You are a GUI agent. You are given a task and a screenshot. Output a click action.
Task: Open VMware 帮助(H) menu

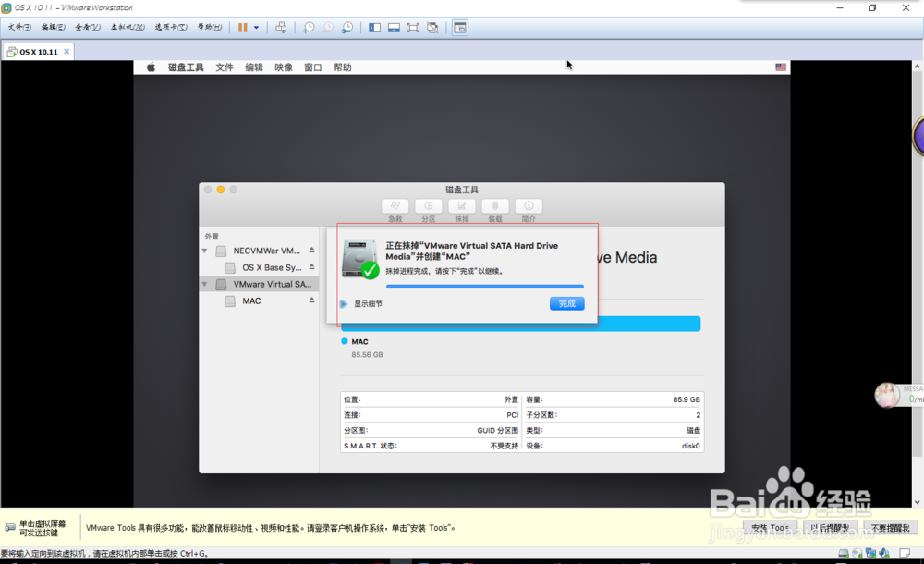209,27
